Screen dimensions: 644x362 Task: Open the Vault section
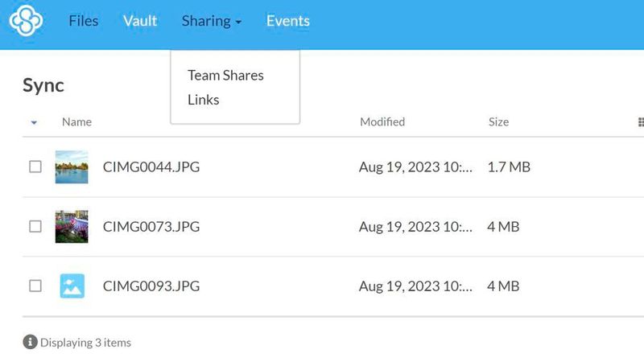pos(140,21)
